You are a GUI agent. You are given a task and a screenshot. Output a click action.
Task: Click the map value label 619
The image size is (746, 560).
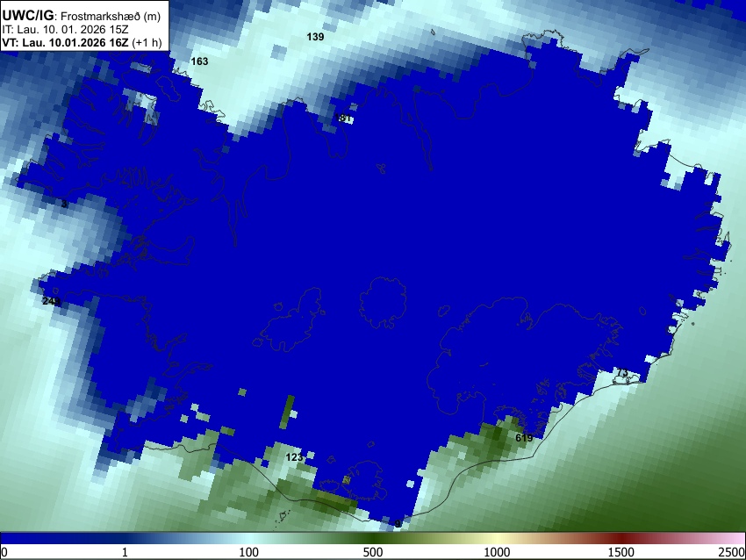[x=524, y=438]
